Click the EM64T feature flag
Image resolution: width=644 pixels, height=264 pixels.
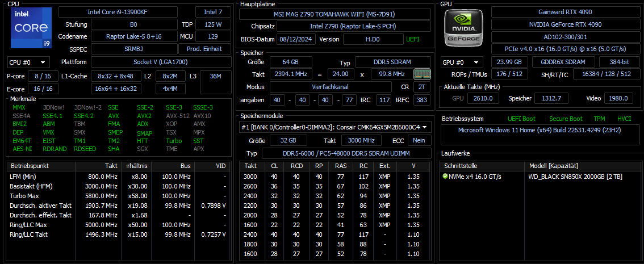pos(22,140)
